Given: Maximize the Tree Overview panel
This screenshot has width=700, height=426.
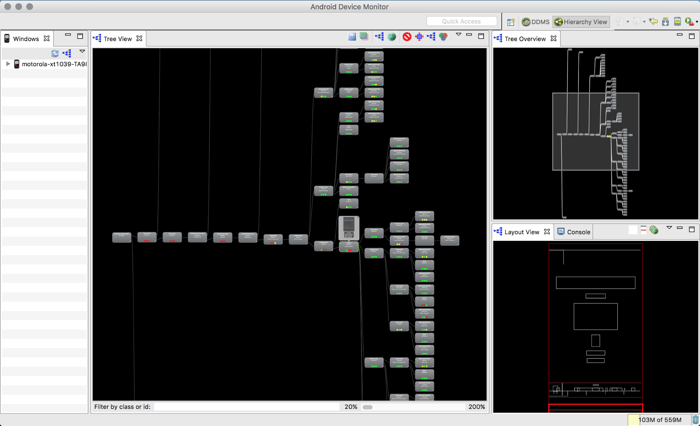Looking at the screenshot, I should pos(692,36).
